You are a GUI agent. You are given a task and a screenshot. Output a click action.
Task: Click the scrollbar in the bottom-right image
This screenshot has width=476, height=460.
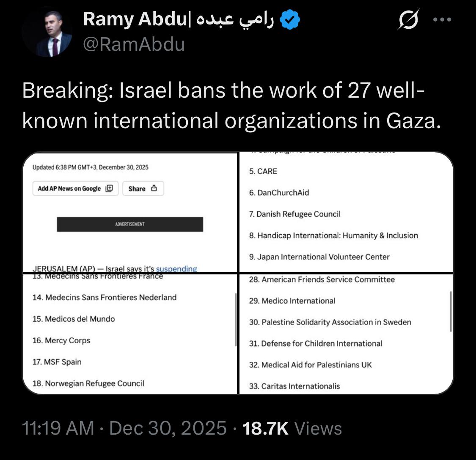point(451,311)
